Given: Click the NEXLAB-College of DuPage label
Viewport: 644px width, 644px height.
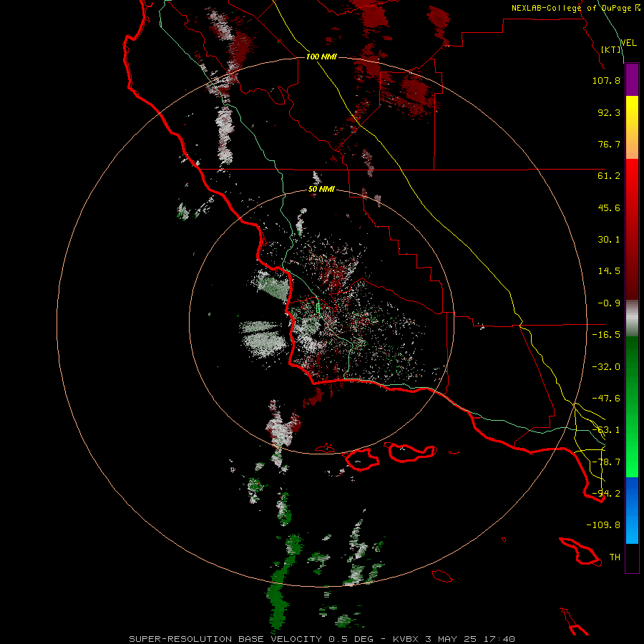Looking at the screenshot, I should [571, 8].
